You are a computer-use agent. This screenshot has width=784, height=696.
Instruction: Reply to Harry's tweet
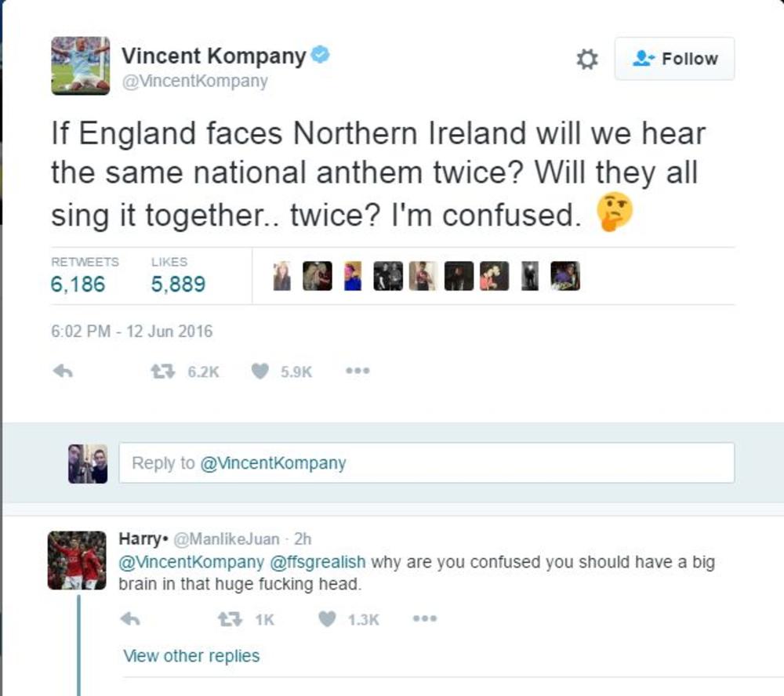(x=129, y=619)
